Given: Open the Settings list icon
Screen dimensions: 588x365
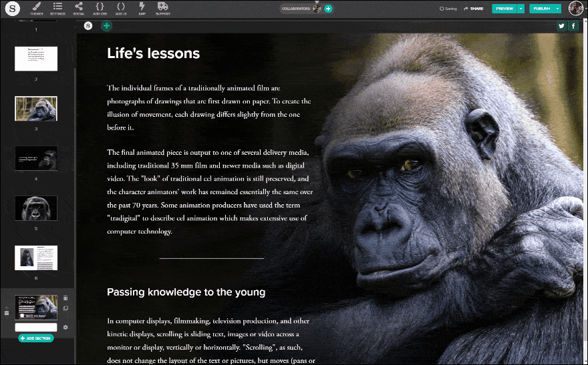Looking at the screenshot, I should coord(57,8).
